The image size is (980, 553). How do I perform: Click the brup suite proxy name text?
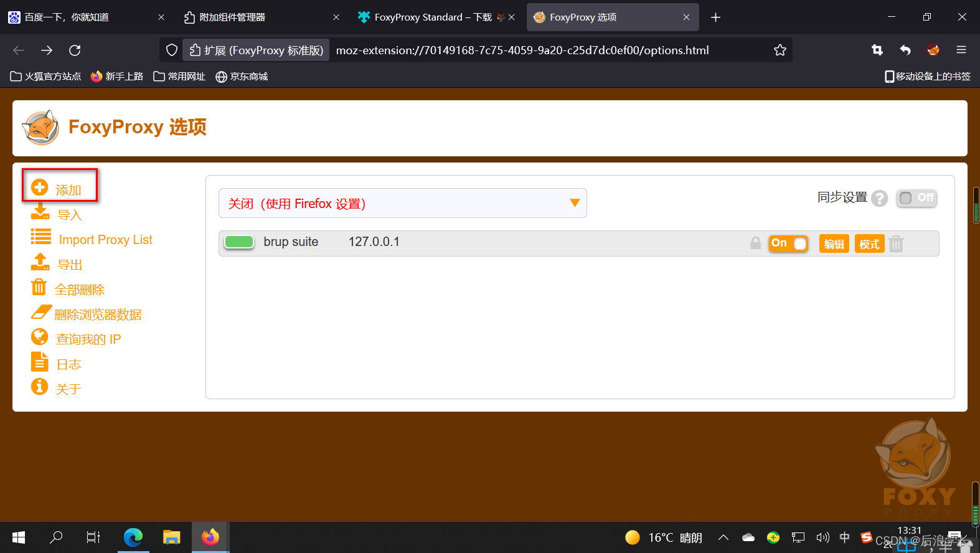(x=291, y=242)
